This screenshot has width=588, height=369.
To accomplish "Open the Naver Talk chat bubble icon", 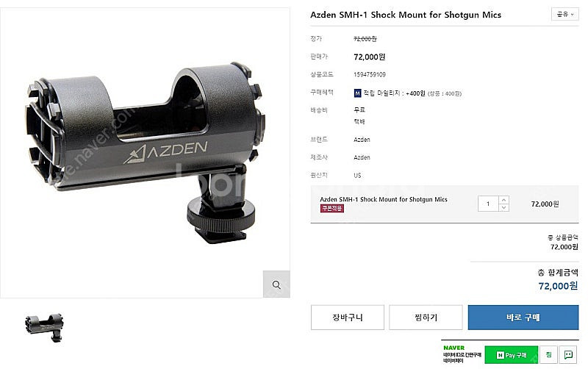I will click(x=568, y=354).
